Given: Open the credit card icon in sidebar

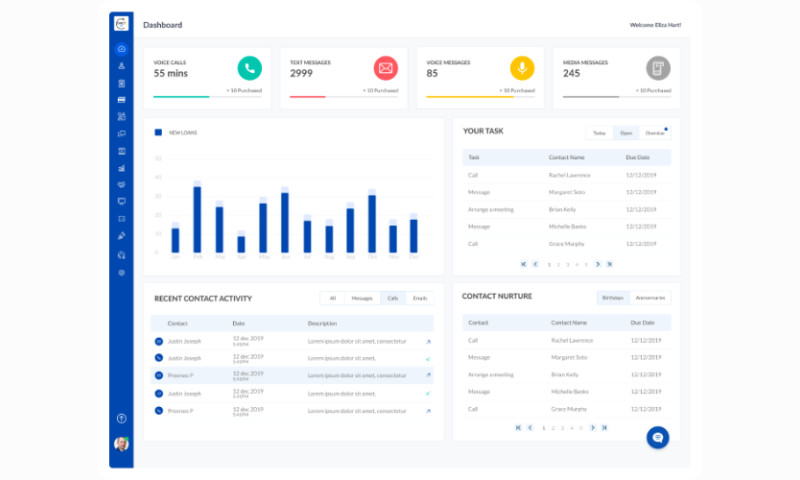Looking at the screenshot, I should 121,100.
